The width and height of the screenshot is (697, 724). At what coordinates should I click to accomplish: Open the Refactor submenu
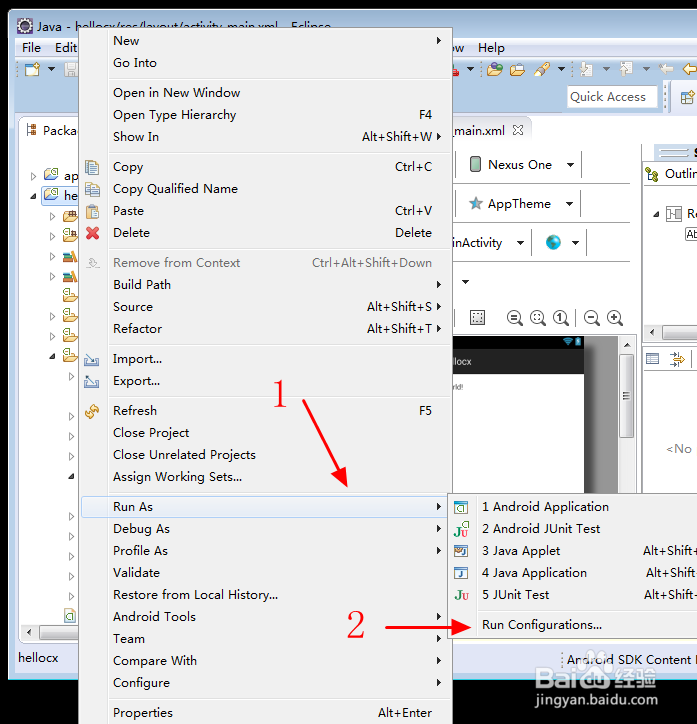[266, 329]
